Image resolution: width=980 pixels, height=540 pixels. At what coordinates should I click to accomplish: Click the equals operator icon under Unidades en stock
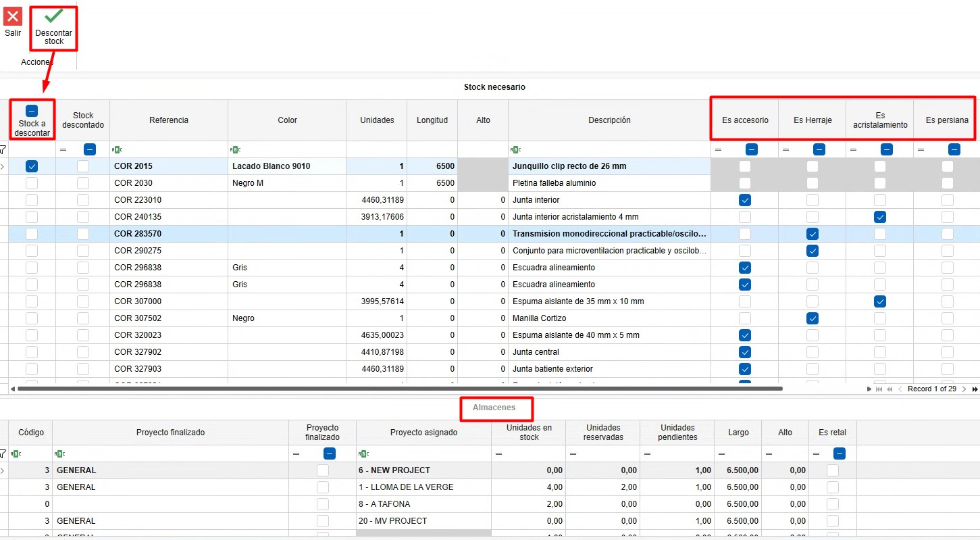tap(499, 453)
